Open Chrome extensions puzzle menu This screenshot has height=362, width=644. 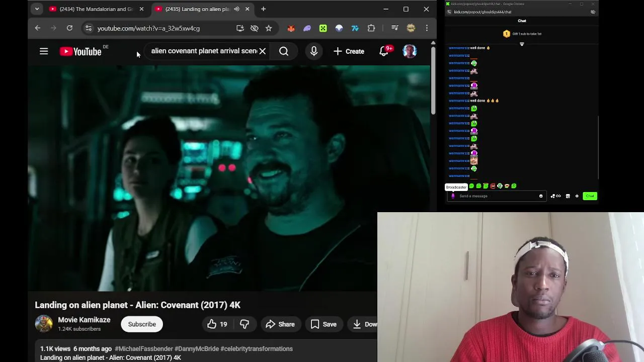tap(371, 28)
